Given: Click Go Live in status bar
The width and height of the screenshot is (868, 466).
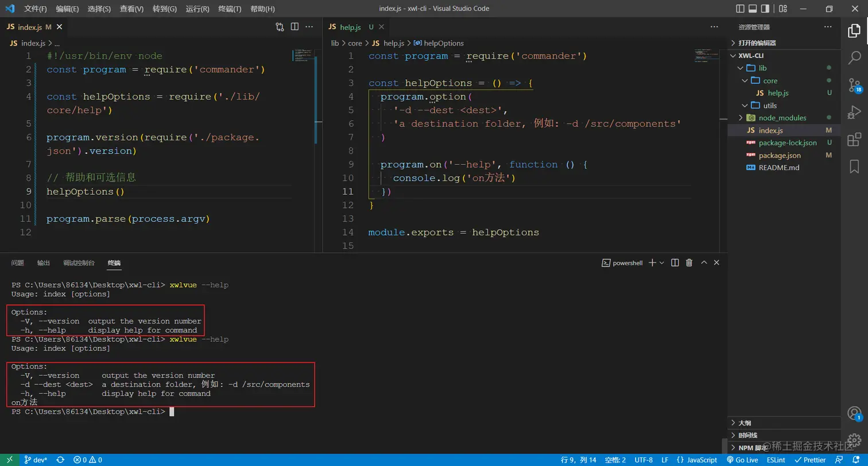Looking at the screenshot, I should pyautogui.click(x=742, y=460).
